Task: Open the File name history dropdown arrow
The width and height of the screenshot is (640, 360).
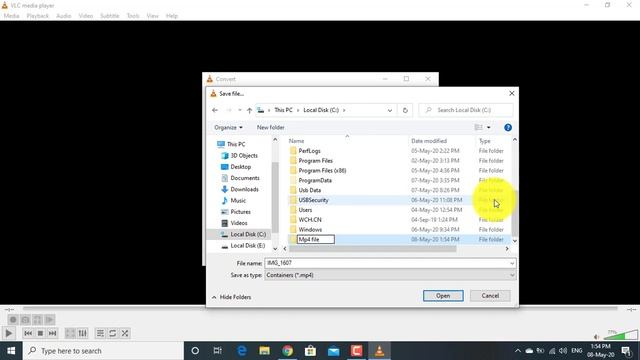Action: click(x=512, y=263)
